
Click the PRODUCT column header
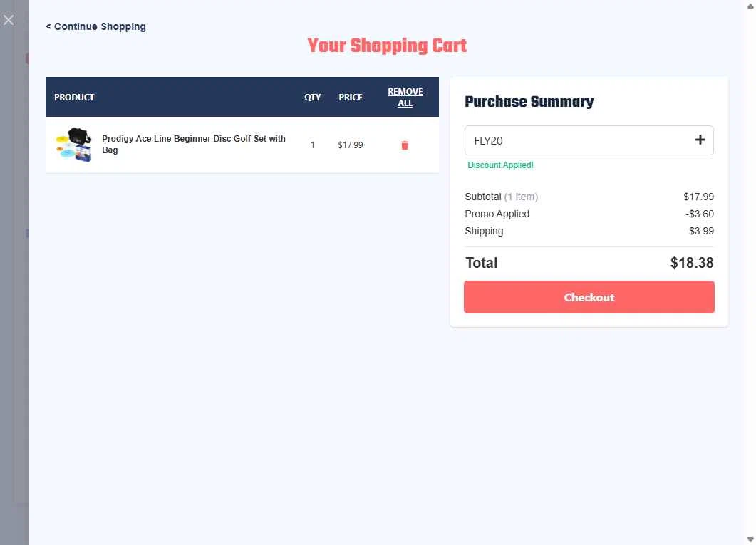[x=74, y=98]
